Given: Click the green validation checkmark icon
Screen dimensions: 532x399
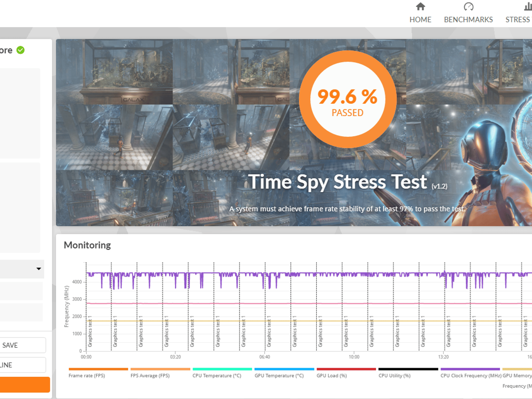Looking at the screenshot, I should coord(21,50).
